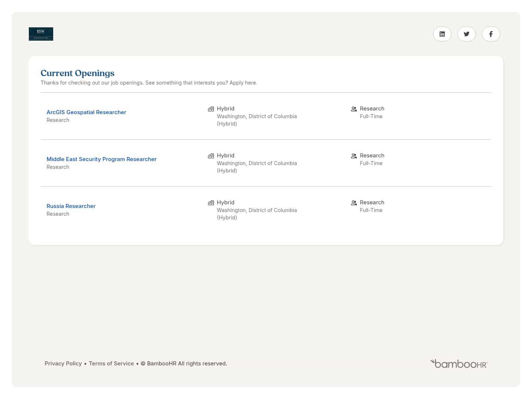Click the ISW logo
Viewport: 532px width, 399px height.
point(41,34)
